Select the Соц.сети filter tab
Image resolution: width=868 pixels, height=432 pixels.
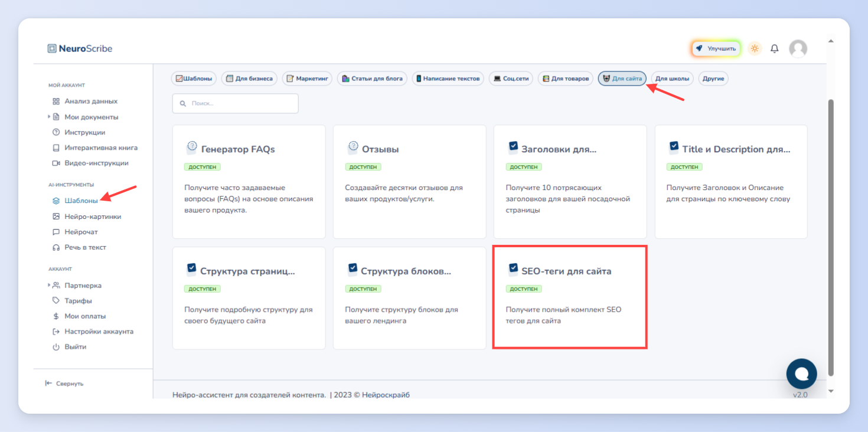coord(511,78)
